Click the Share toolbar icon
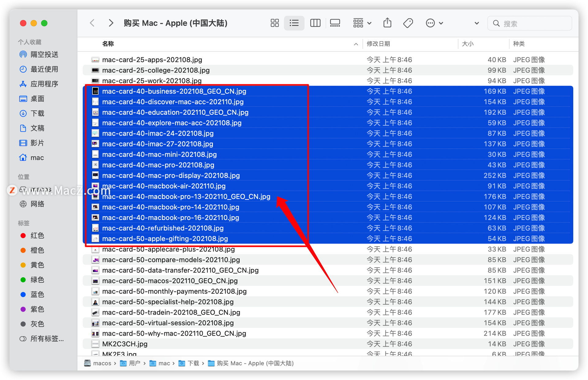The height and width of the screenshot is (380, 588). [387, 23]
